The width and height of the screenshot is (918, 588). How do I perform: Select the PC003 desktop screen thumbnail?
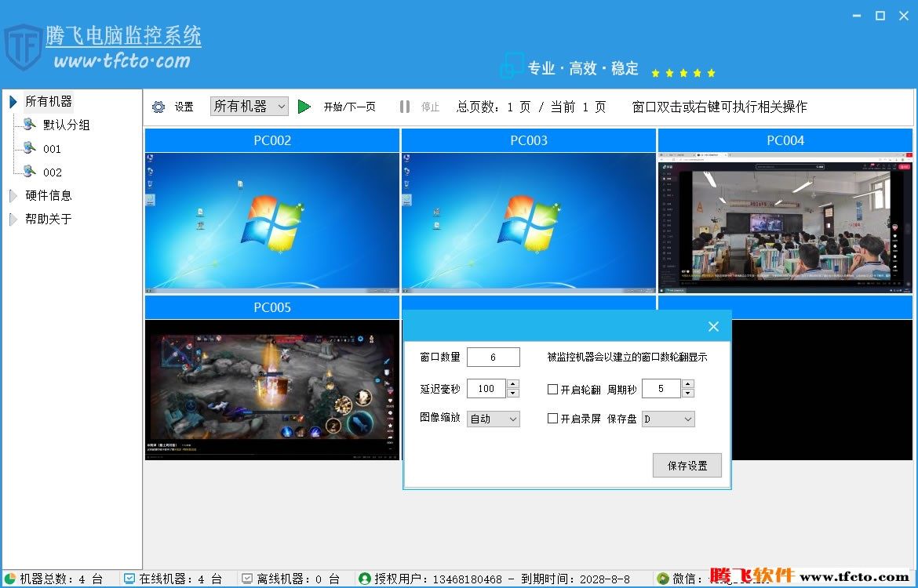click(529, 223)
